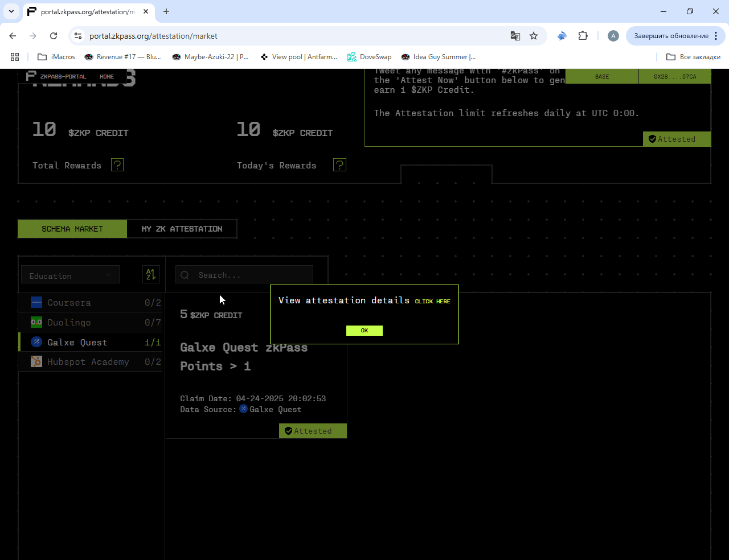Open Chrome three-dot menu
This screenshot has height=560, width=729.
coord(716,36)
